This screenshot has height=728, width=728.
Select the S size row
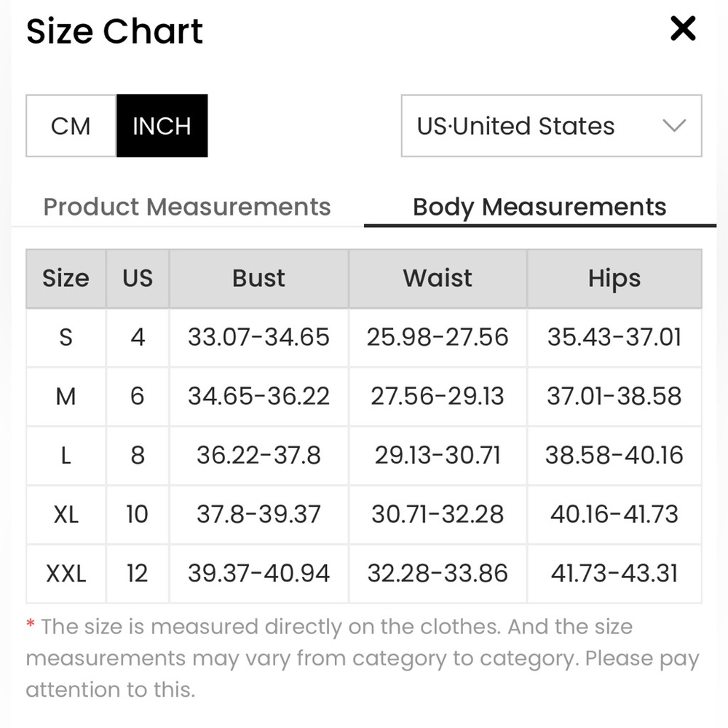(364, 338)
